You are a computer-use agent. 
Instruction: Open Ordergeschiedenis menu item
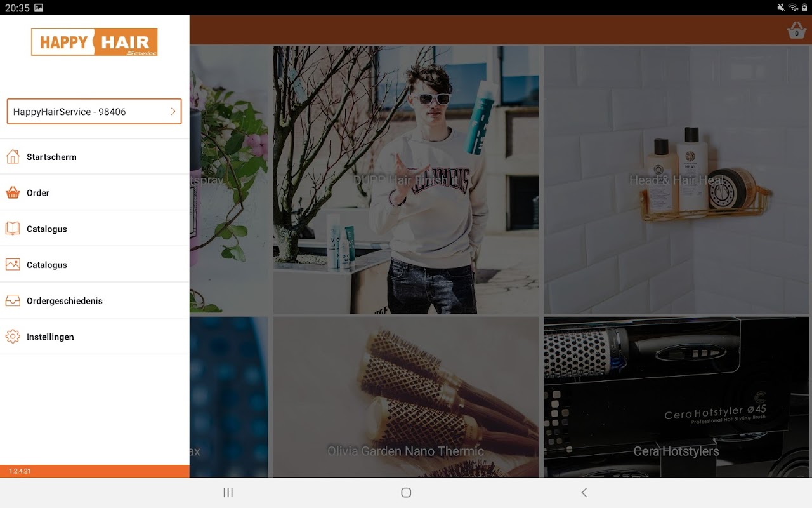[95, 300]
